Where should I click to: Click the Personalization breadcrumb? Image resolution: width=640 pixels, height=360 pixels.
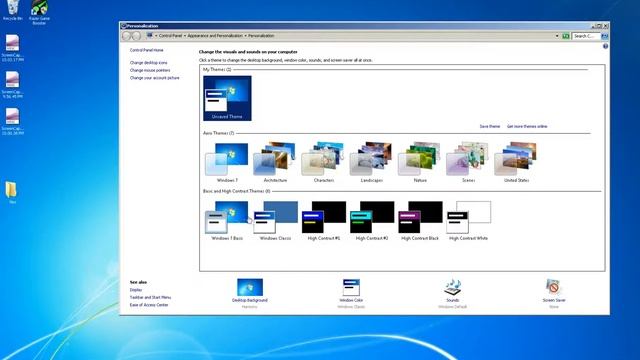[x=261, y=36]
